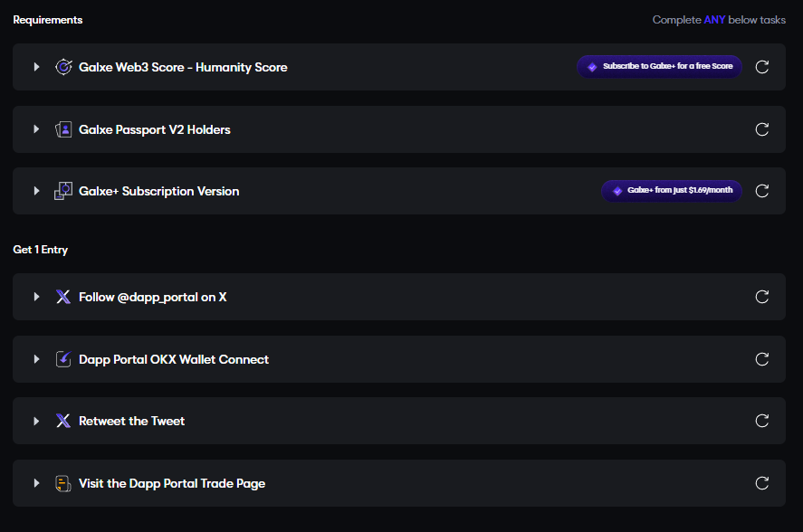Expand the Dapp Portal OKX Wallet Connect arrow
The width and height of the screenshot is (803, 532).
coord(36,359)
